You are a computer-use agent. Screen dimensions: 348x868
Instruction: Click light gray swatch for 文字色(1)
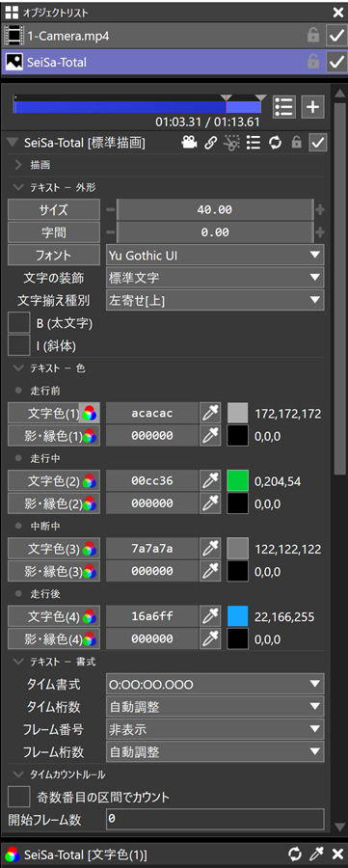tap(237, 413)
